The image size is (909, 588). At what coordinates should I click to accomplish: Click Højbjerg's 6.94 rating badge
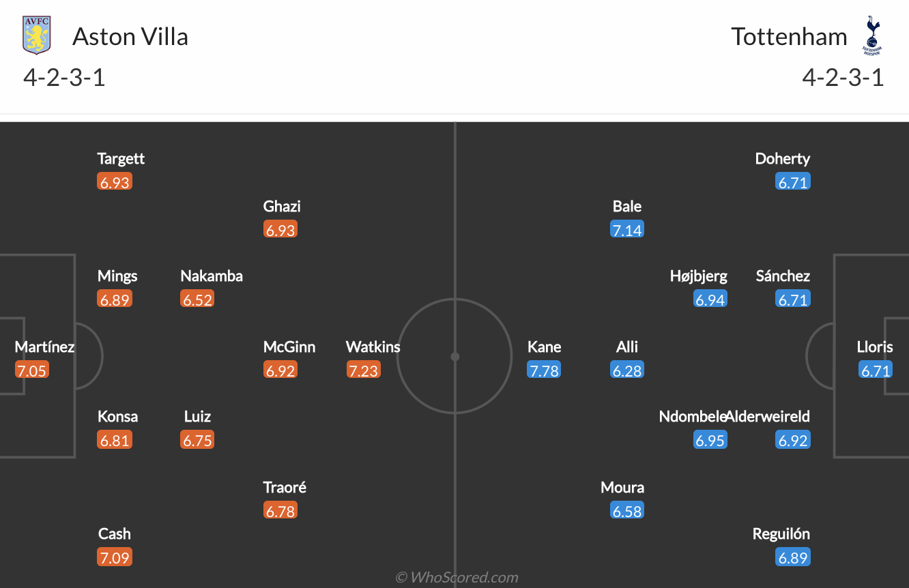tap(710, 299)
